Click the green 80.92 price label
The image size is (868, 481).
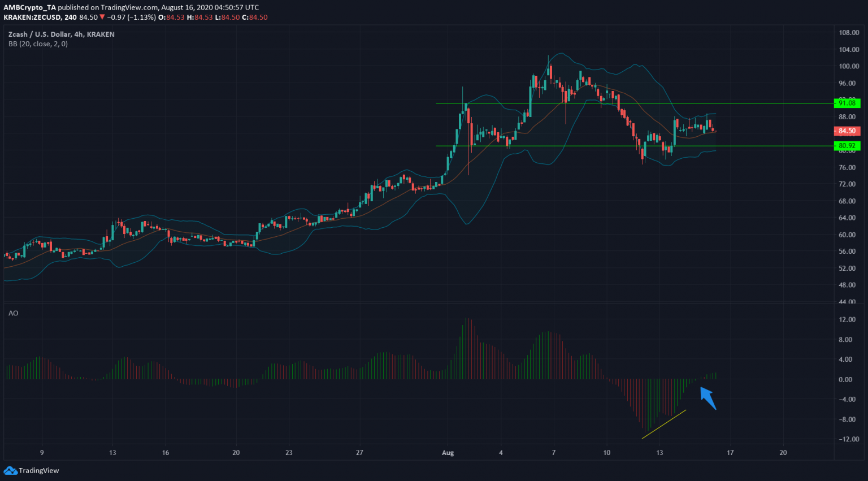(847, 146)
